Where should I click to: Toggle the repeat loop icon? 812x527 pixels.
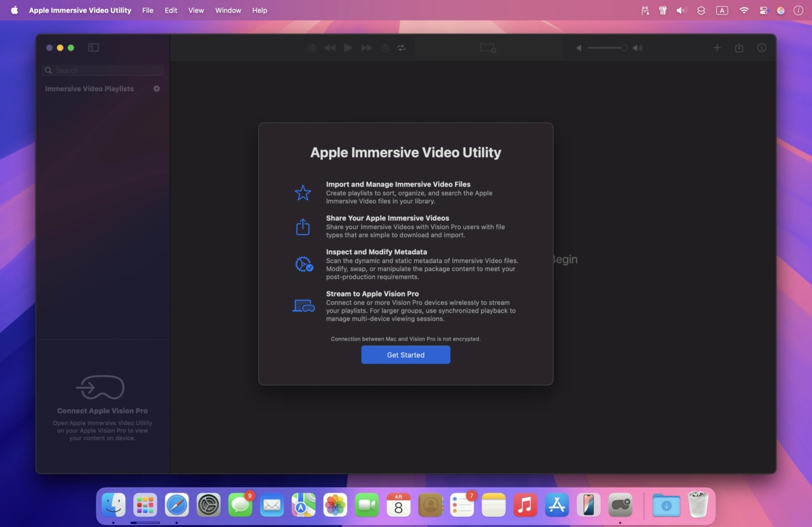[x=402, y=48]
